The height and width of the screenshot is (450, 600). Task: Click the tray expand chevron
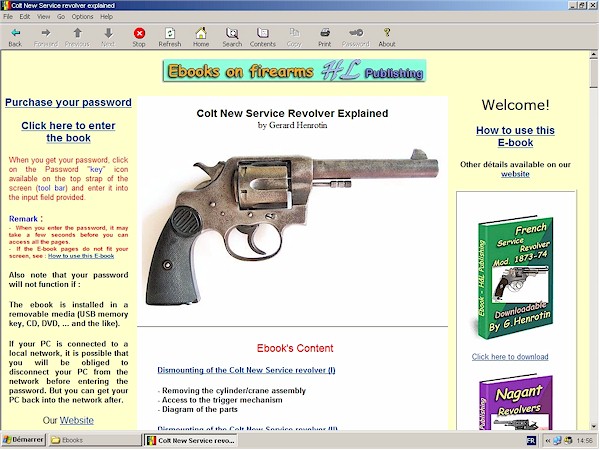[548, 440]
